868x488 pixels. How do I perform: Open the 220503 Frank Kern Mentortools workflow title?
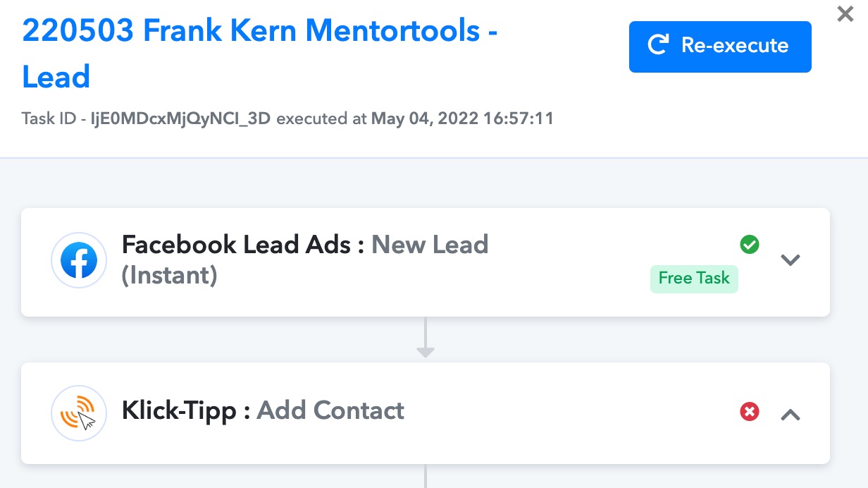pos(260,54)
